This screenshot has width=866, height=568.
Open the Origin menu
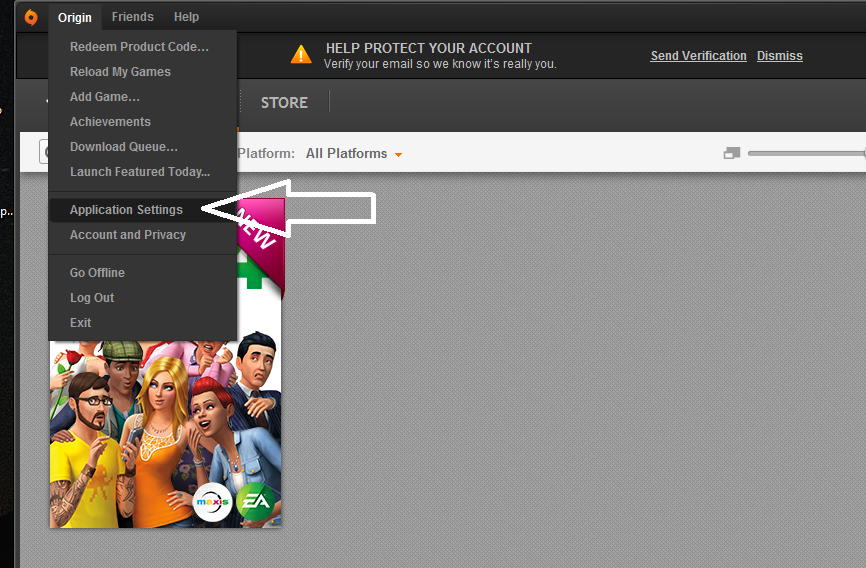(75, 17)
